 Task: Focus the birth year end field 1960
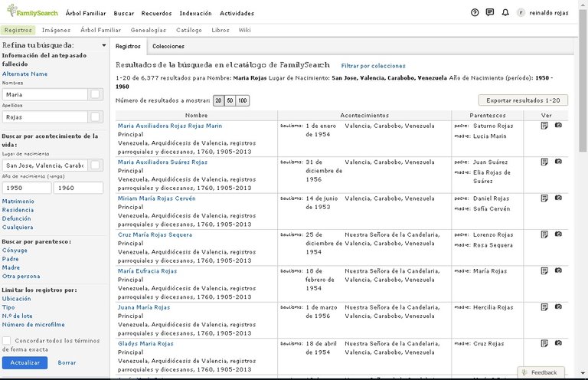[78, 188]
